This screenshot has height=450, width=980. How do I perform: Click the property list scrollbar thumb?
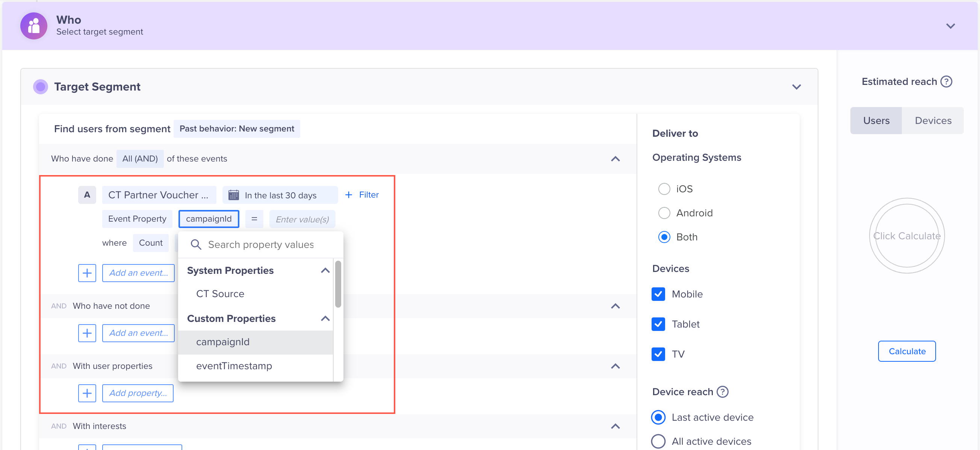(338, 284)
